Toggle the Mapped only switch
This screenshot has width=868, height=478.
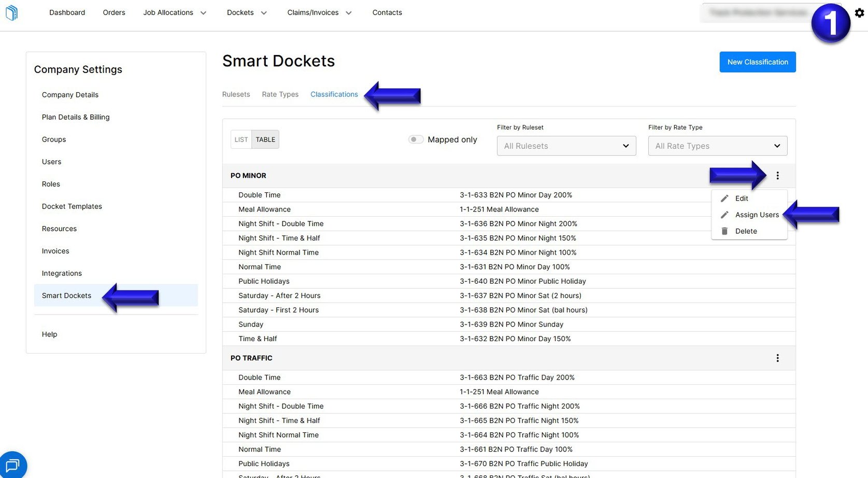pyautogui.click(x=416, y=139)
